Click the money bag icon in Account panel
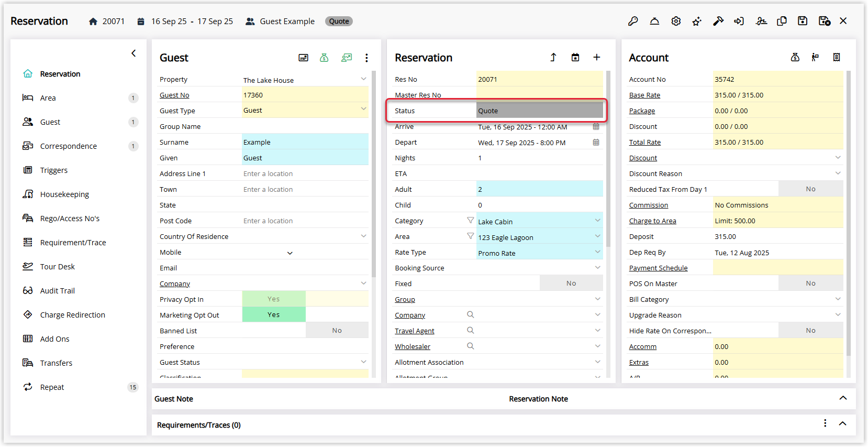This screenshot has width=868, height=447. 795,57
